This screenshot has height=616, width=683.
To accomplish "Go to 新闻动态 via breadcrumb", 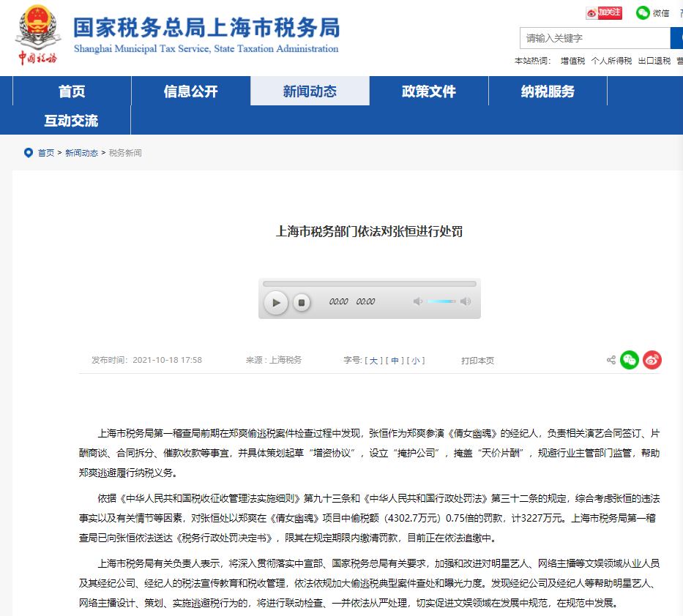I will [81, 153].
